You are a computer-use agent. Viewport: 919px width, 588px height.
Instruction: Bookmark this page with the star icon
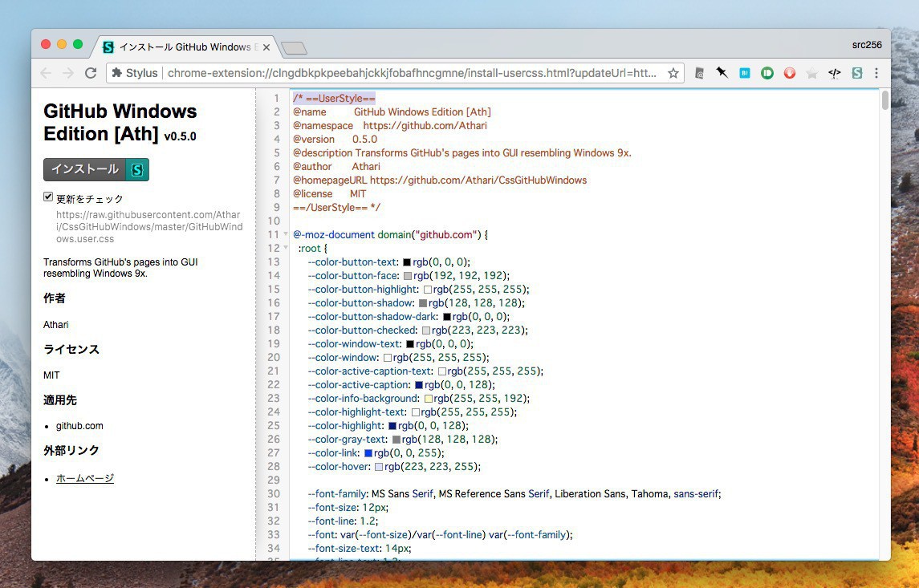(x=673, y=73)
